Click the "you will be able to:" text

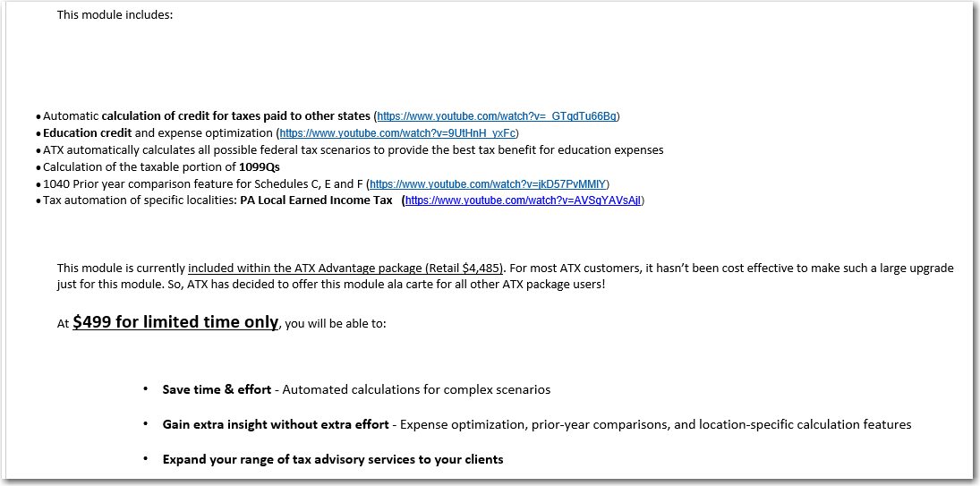337,324
